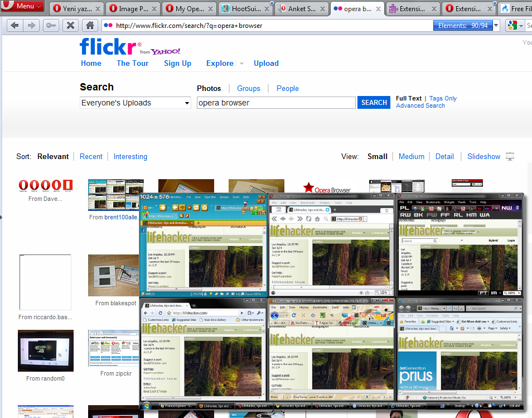The height and width of the screenshot is (418, 532).
Task: Open the Explore link
Action: 220,64
